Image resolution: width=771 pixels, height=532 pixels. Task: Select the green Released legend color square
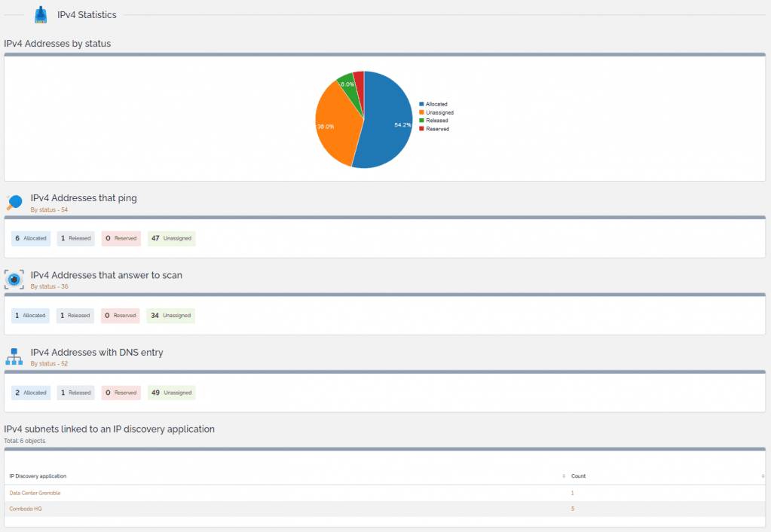[421, 120]
